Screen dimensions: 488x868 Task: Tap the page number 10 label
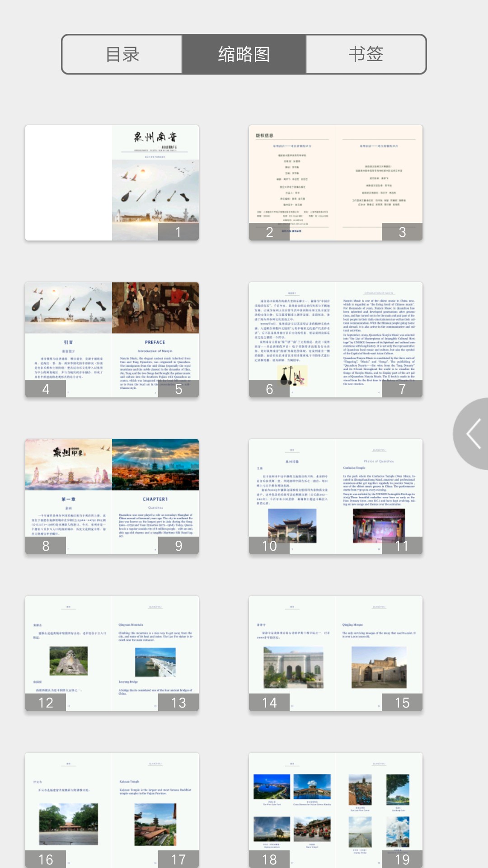pos(269,546)
